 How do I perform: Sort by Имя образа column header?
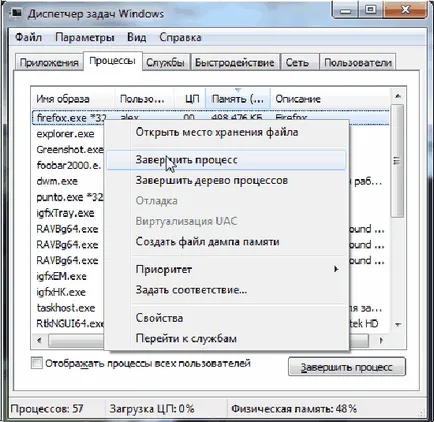click(73, 99)
